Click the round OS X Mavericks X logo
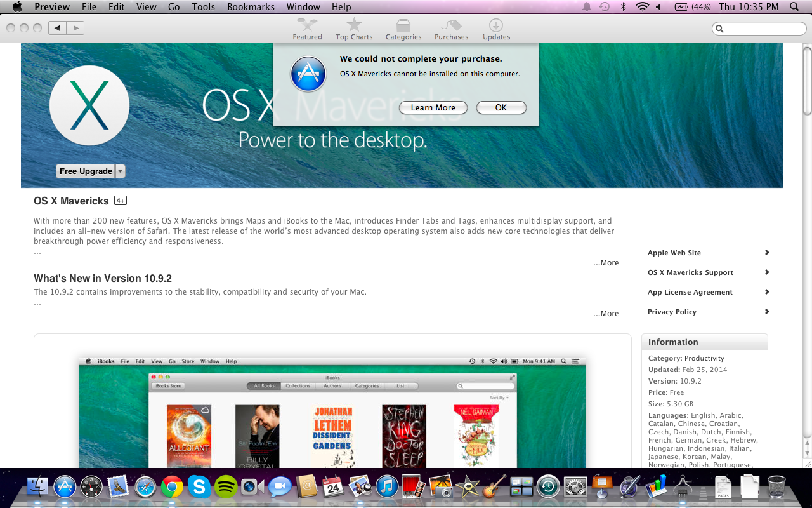The image size is (812, 508). (89, 105)
